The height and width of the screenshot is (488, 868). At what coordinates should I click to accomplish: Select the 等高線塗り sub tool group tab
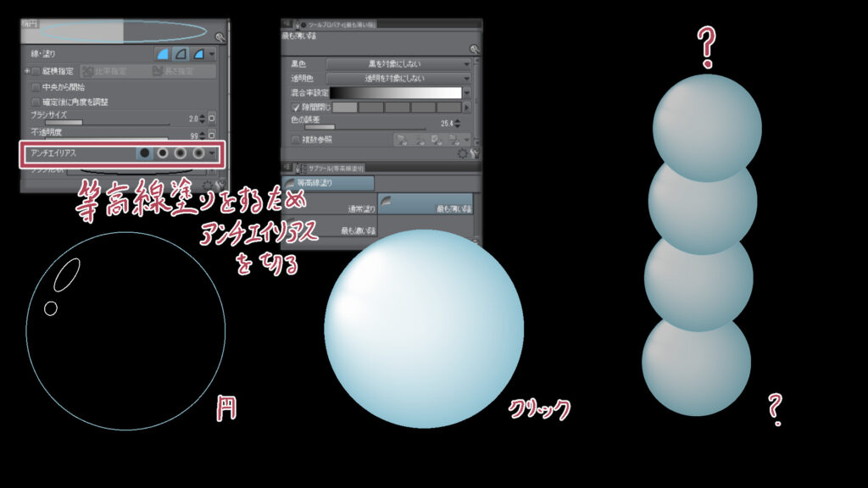pyautogui.click(x=327, y=183)
